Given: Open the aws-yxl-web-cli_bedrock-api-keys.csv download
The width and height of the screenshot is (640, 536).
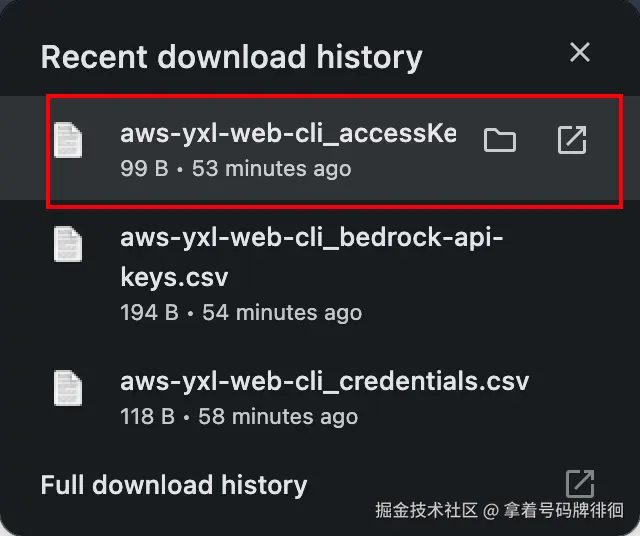Looking at the screenshot, I should (x=311, y=256).
